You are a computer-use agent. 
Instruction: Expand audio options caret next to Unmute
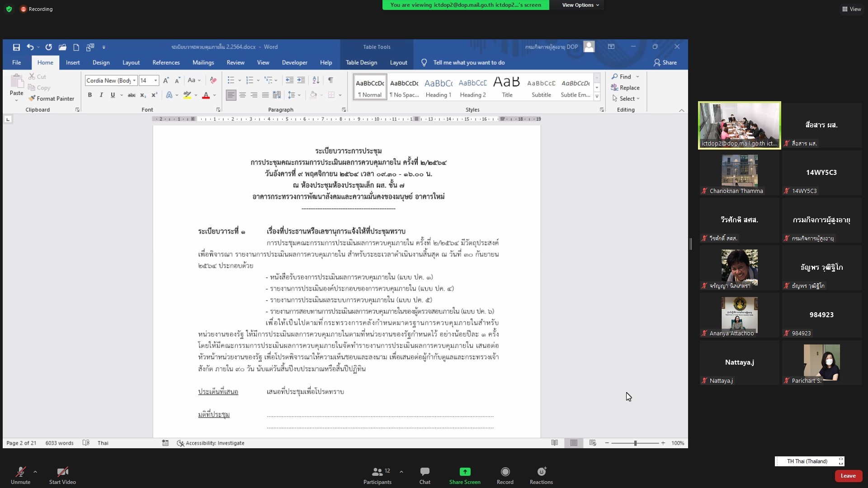(x=35, y=472)
